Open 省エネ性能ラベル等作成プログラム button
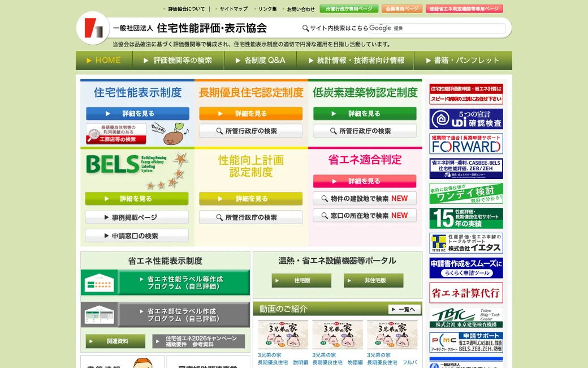588x368 pixels. tap(184, 283)
